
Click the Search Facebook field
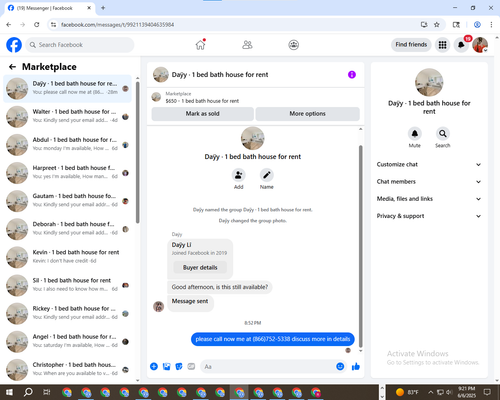pos(80,45)
